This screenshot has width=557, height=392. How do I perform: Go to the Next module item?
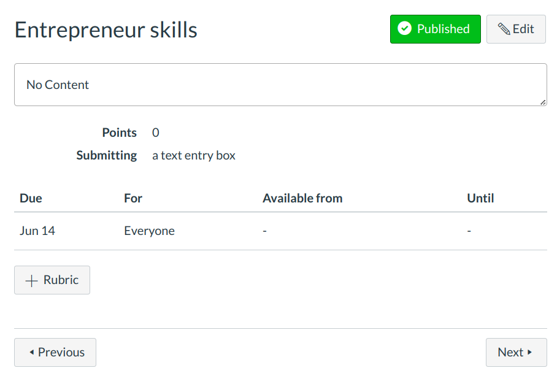[x=516, y=353]
